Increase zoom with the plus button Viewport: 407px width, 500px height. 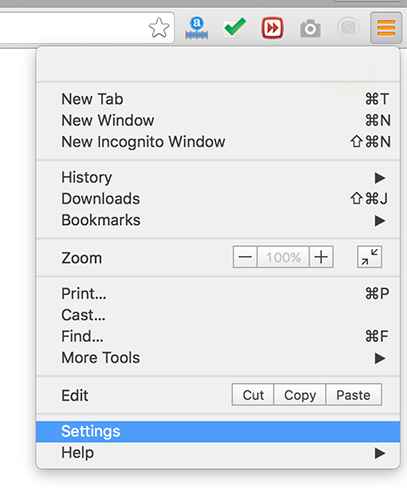tap(321, 257)
